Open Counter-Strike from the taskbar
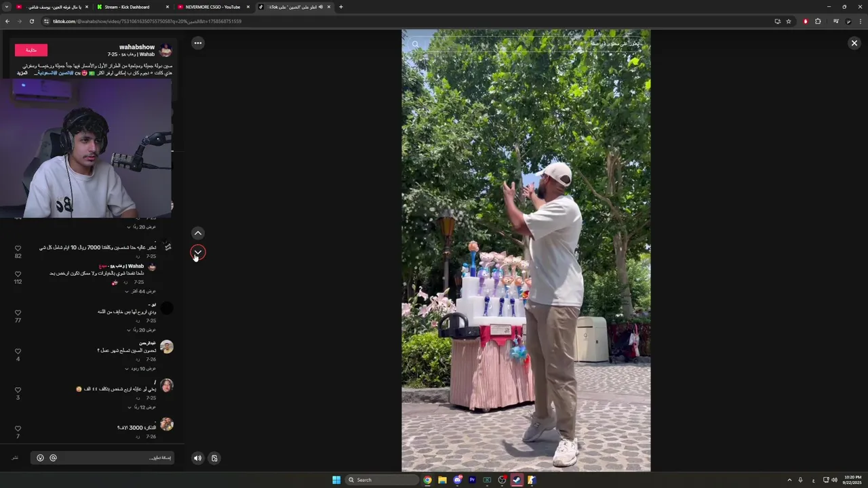Viewport: 868px width, 488px height. click(532, 480)
